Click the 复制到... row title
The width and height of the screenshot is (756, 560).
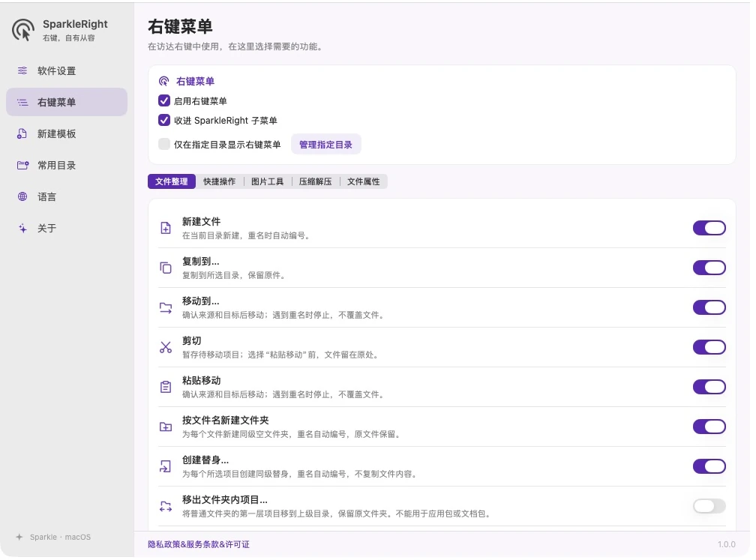click(x=200, y=261)
